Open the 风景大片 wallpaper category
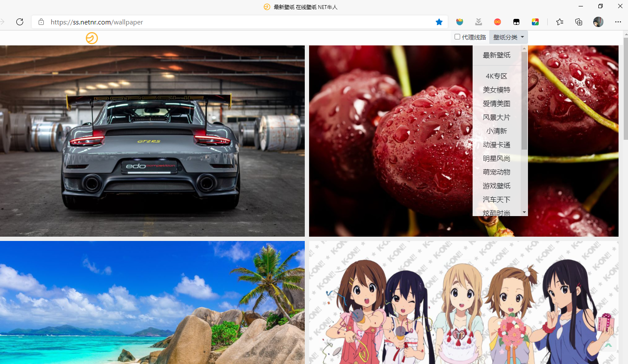628x364 pixels. [x=497, y=117]
